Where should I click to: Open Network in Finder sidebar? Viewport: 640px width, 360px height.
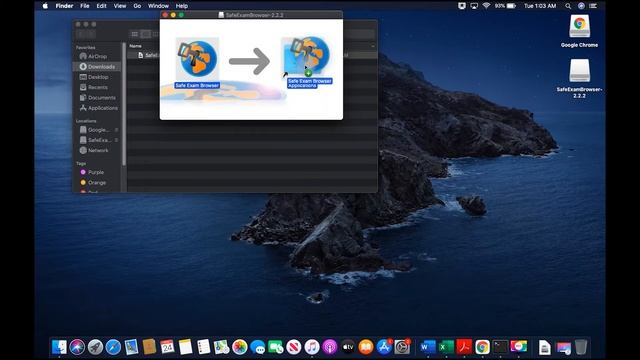[94, 150]
